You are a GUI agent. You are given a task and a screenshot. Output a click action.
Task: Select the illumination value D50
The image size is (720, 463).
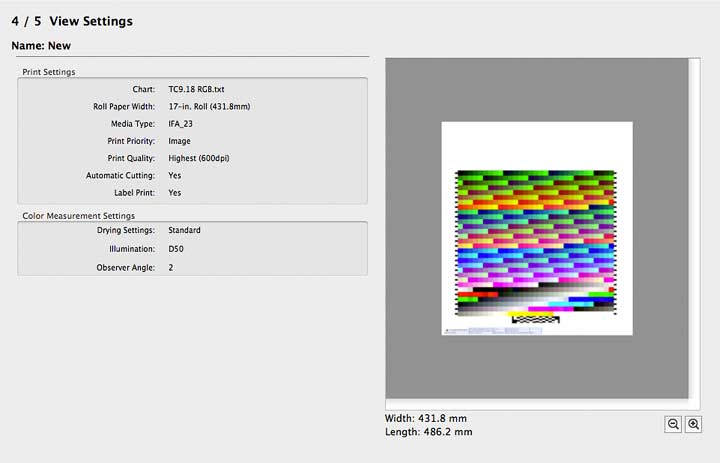click(x=176, y=249)
